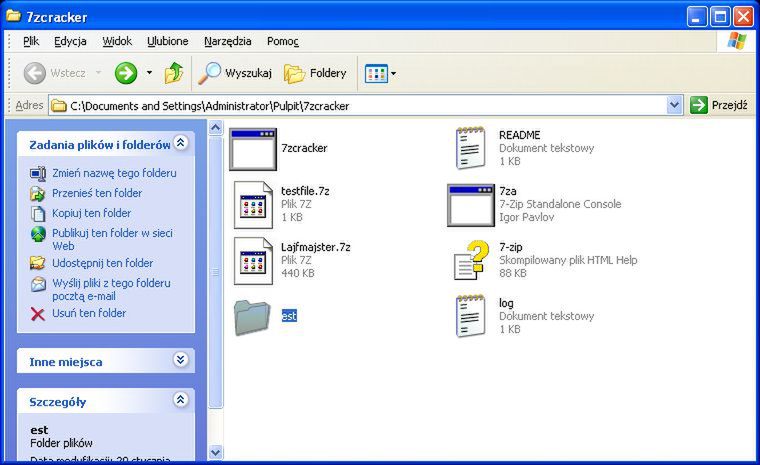Open the Widok menu

(117, 41)
